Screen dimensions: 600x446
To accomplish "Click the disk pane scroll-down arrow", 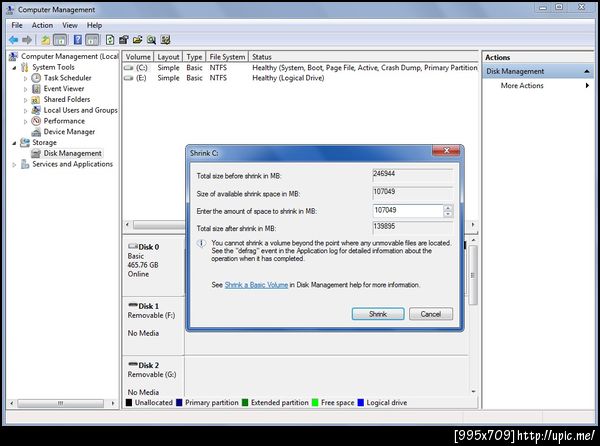I will 473,392.
